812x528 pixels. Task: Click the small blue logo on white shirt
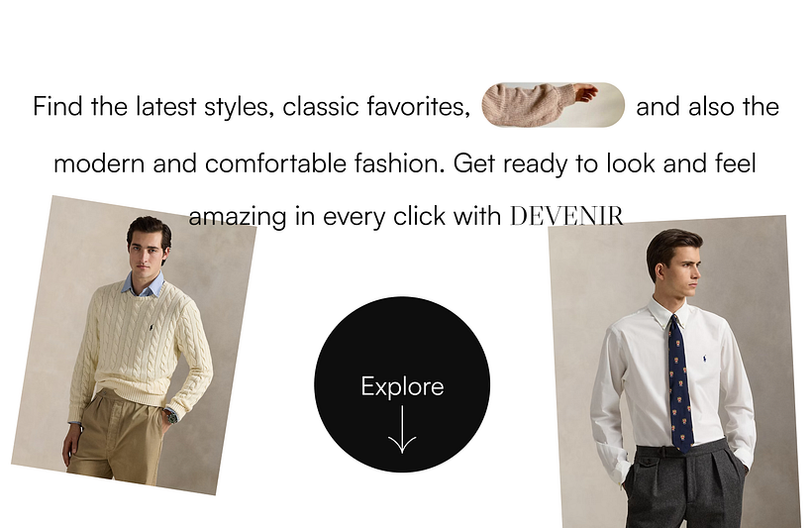[705, 359]
